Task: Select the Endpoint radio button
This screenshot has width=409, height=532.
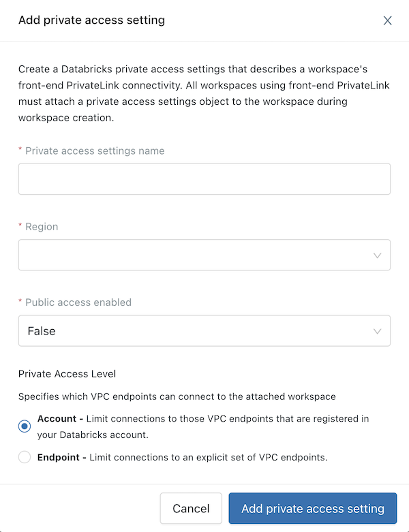Action: click(25, 457)
